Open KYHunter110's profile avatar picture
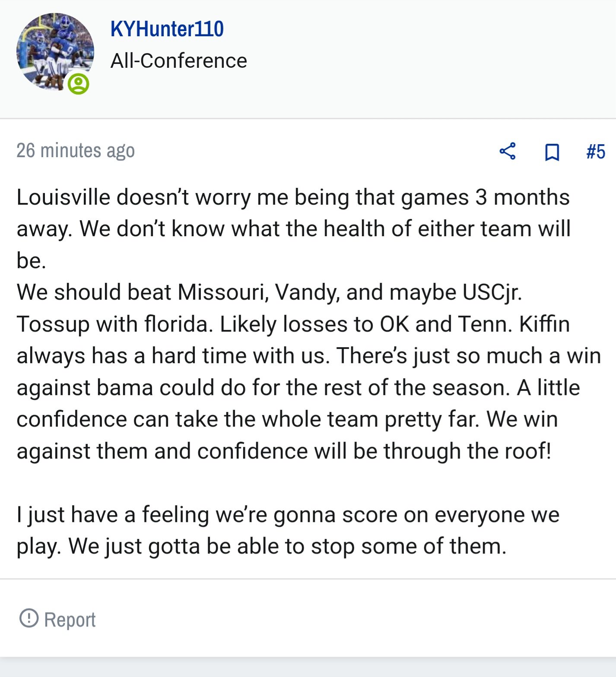This screenshot has width=616, height=677. 55,52
